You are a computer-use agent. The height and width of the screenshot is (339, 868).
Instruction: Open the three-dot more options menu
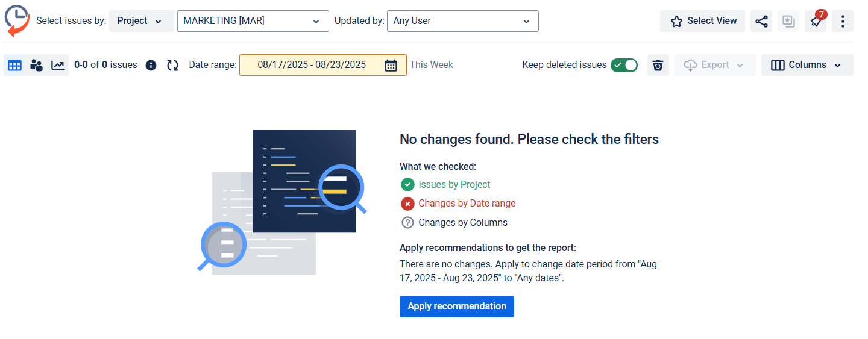[x=842, y=21]
